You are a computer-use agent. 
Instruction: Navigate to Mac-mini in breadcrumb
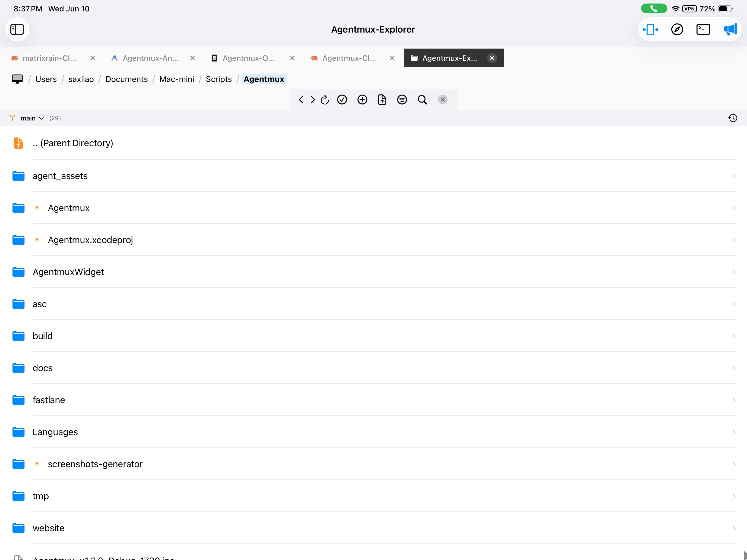pos(177,79)
